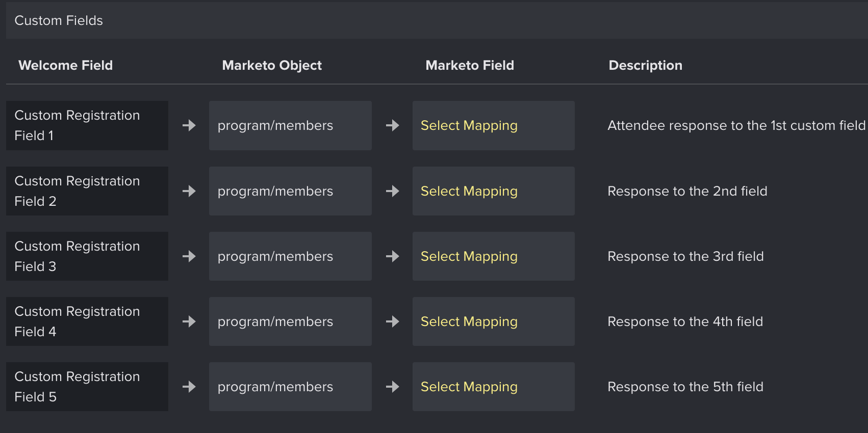The image size is (868, 433).
Task: Click 'Response to the 5th field' description
Action: tap(685, 387)
